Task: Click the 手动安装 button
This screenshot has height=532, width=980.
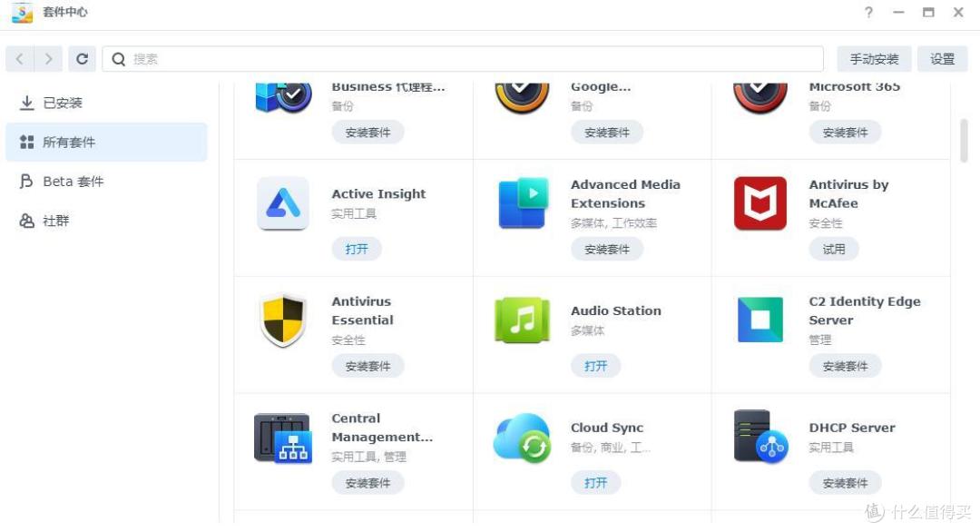Action: pyautogui.click(x=874, y=59)
